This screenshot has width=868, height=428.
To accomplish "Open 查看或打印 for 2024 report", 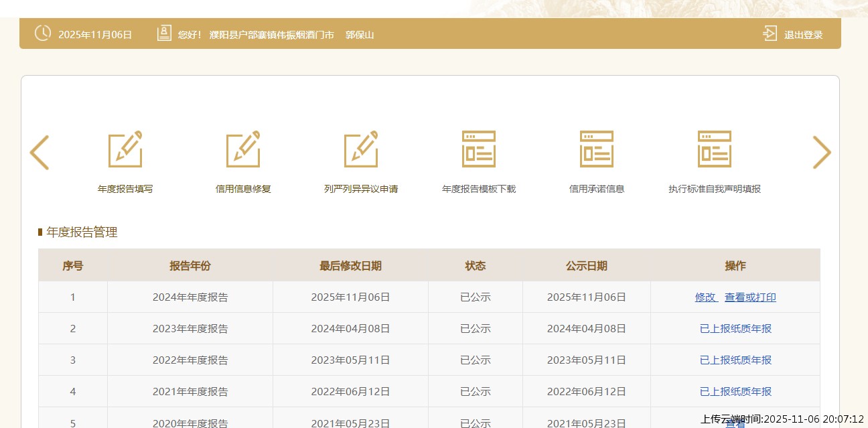I will click(x=750, y=297).
